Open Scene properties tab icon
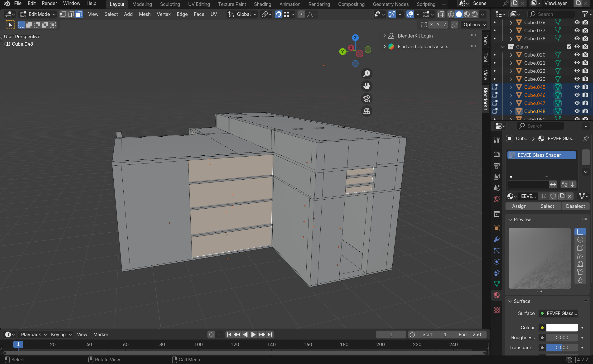 pyautogui.click(x=497, y=188)
